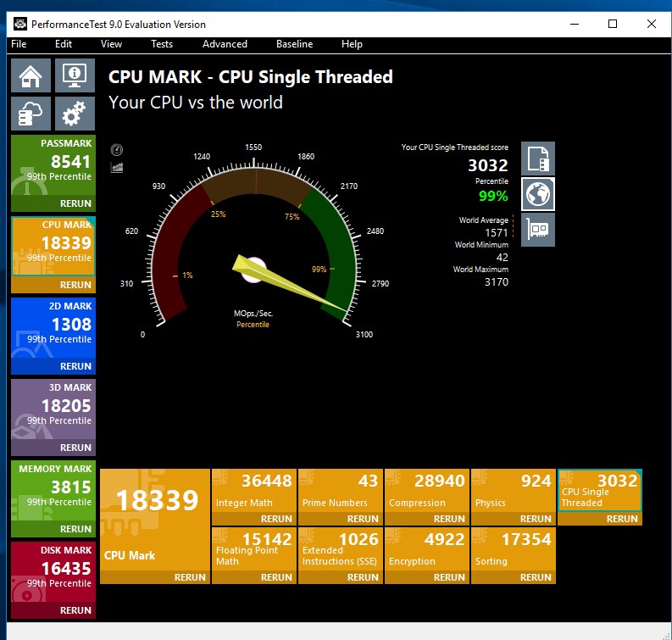672x640 pixels.
Task: Click the World Minimum 42 value
Action: (x=503, y=257)
